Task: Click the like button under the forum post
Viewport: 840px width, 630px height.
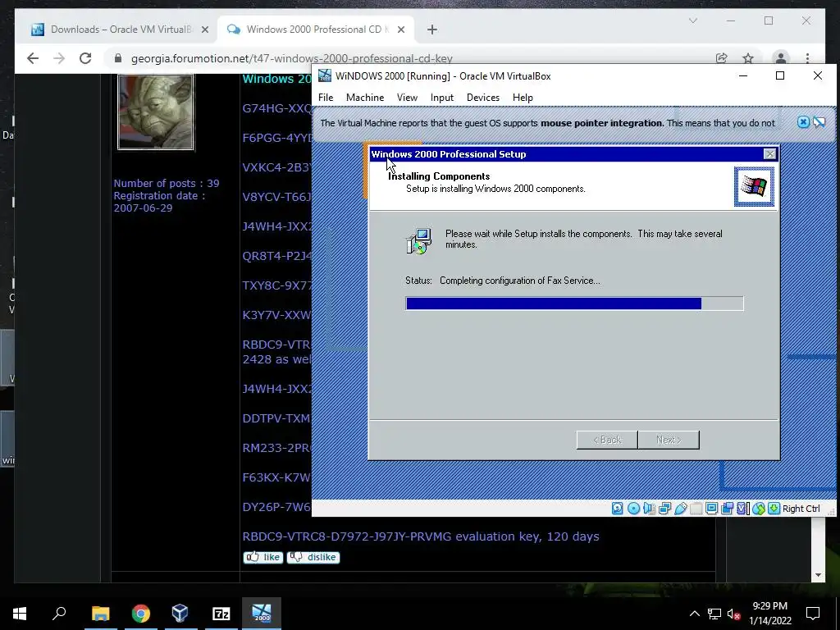Action: (x=263, y=557)
